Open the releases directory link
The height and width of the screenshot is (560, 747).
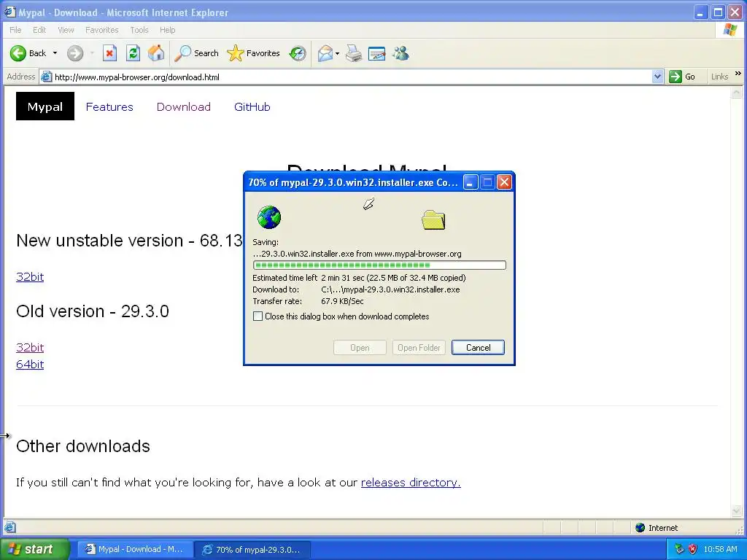click(411, 483)
